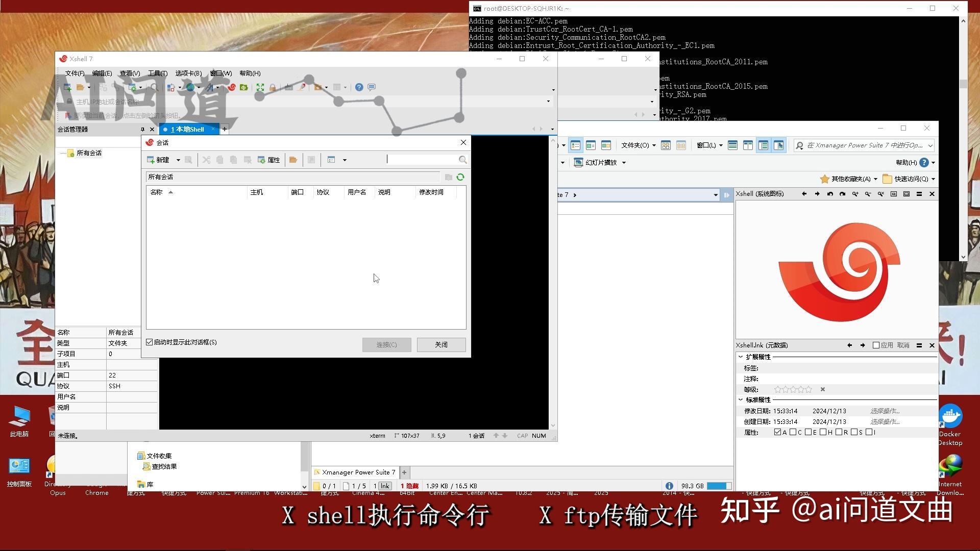Check attribute H checkbox in 元数据 panel

pos(823,432)
